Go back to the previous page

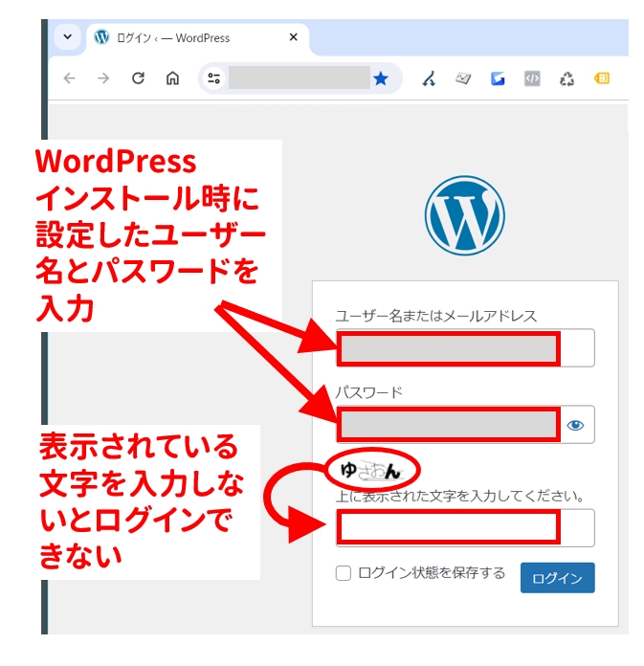(x=69, y=78)
